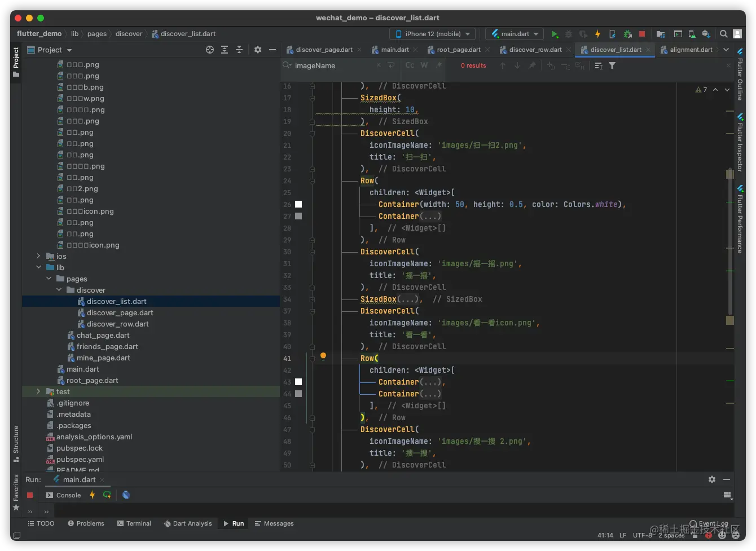Open the SDK Manager icon
This screenshot has width=756, height=551.
(x=706, y=34)
